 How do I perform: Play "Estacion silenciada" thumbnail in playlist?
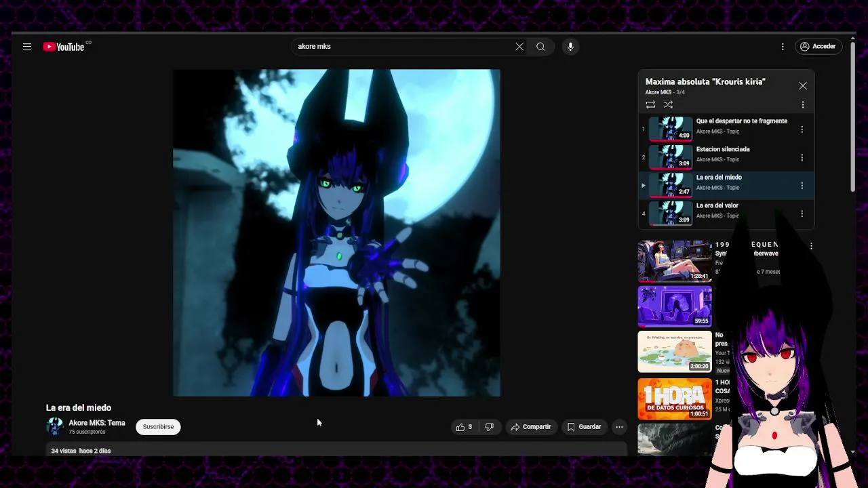670,157
